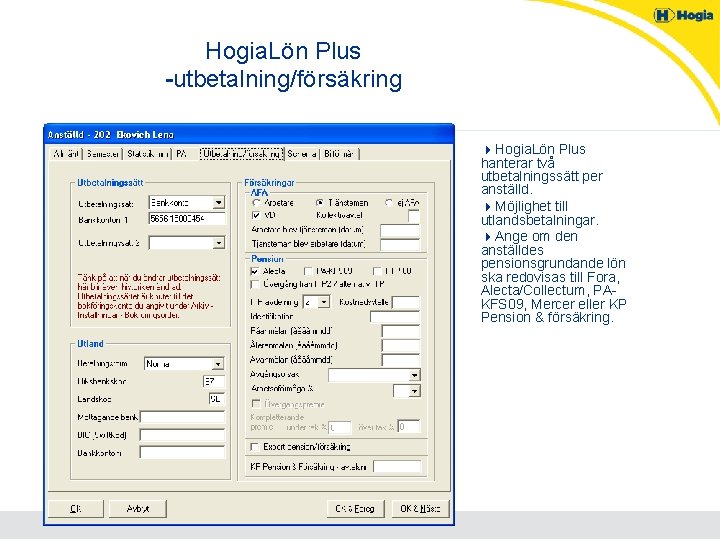Click the red payment-method warning text

[x=149, y=297]
